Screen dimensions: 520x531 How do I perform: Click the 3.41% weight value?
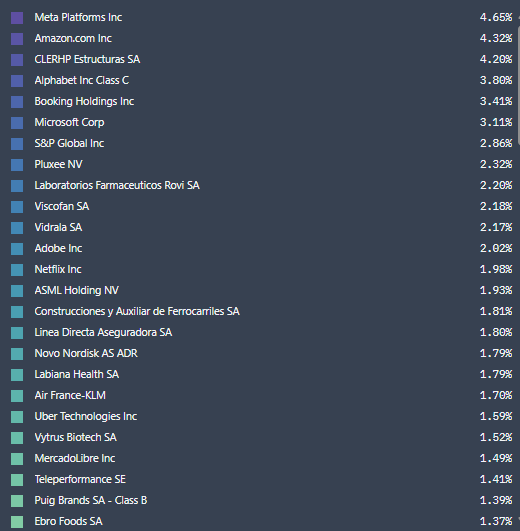point(496,101)
